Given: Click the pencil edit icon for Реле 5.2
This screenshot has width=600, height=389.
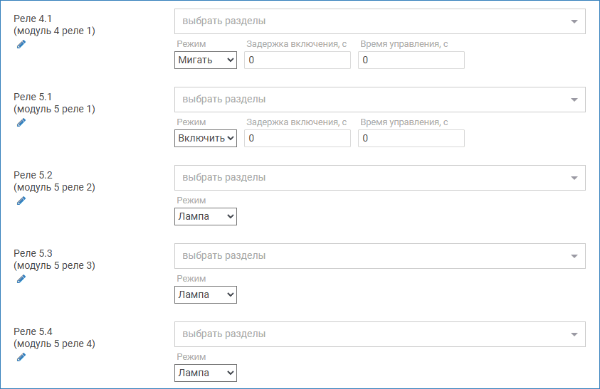Looking at the screenshot, I should (x=21, y=201).
